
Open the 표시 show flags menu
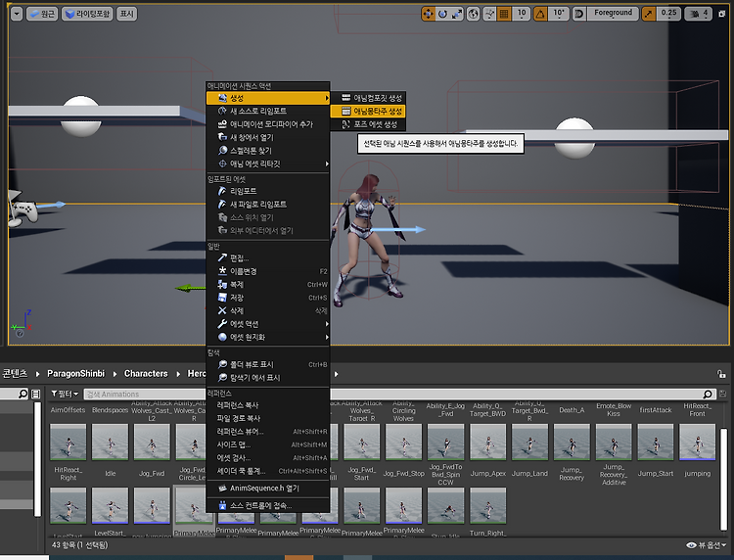coord(127,14)
